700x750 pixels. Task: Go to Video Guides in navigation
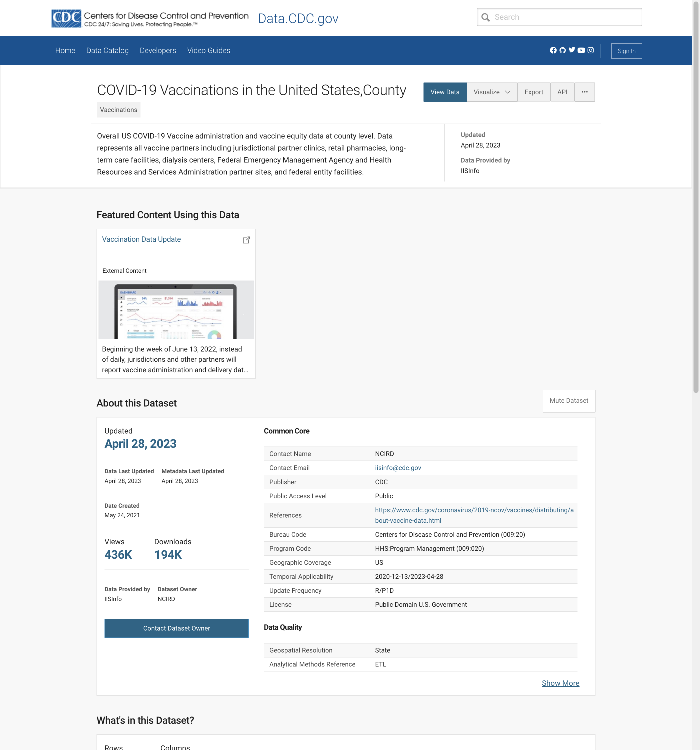point(208,50)
